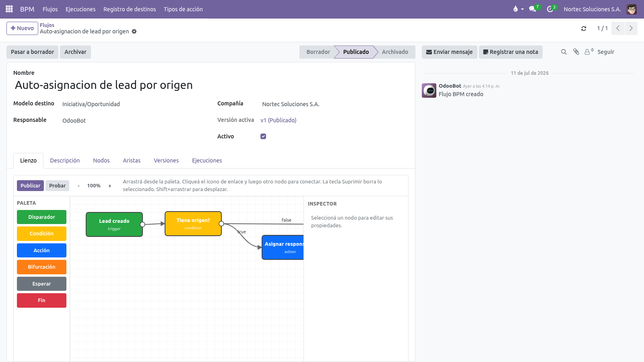
Task: Open the v1 (Publicado) version link
Action: point(279,120)
